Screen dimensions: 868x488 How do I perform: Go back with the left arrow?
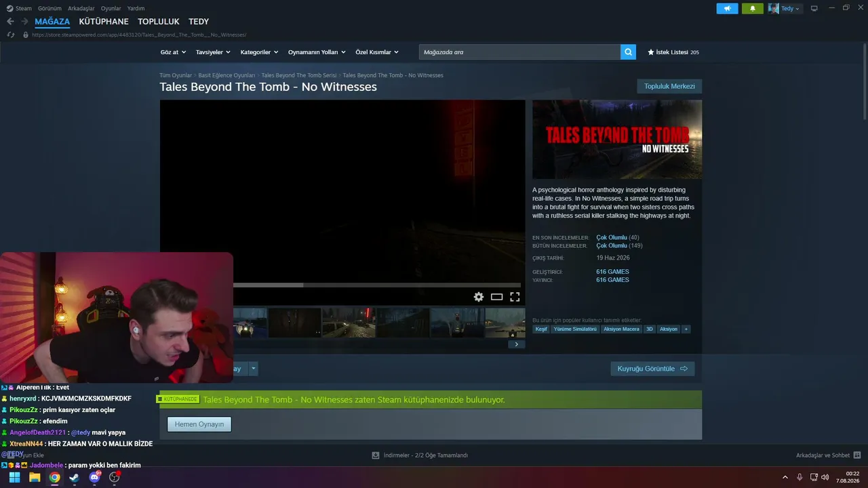tap(10, 22)
